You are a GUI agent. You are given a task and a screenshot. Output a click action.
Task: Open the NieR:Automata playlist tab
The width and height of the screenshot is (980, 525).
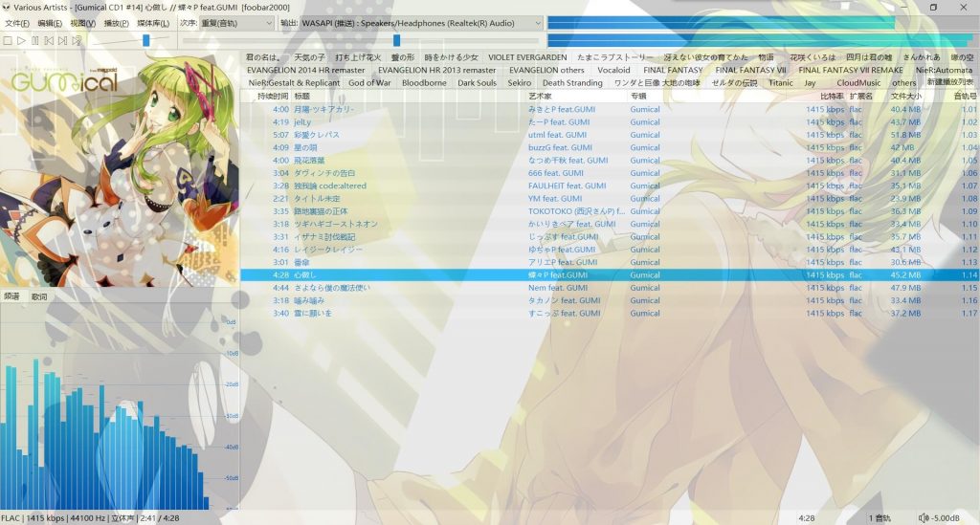click(944, 70)
